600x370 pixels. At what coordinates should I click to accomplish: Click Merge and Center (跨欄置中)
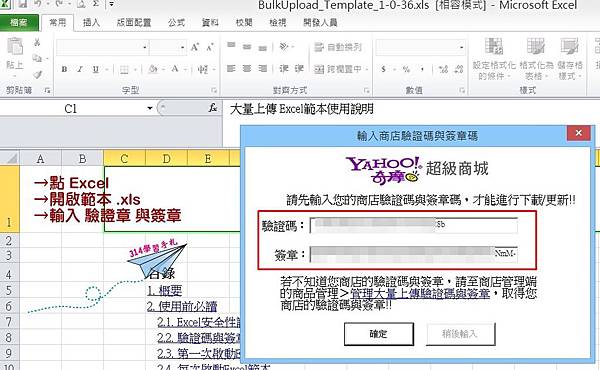[x=338, y=69]
